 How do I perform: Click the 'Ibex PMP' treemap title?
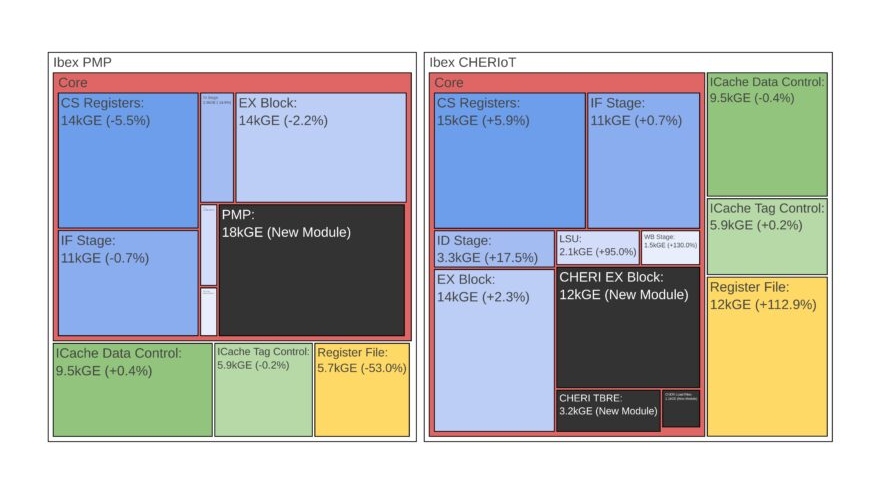(x=82, y=62)
